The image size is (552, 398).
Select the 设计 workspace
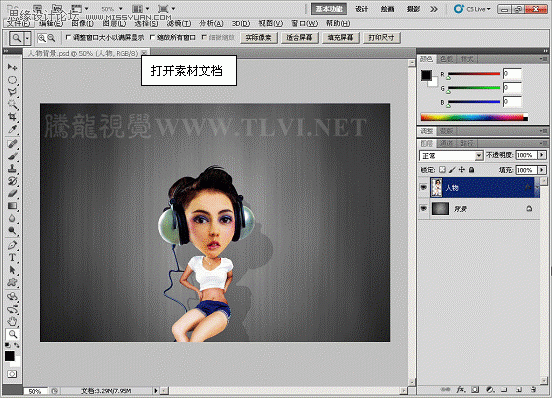362,9
